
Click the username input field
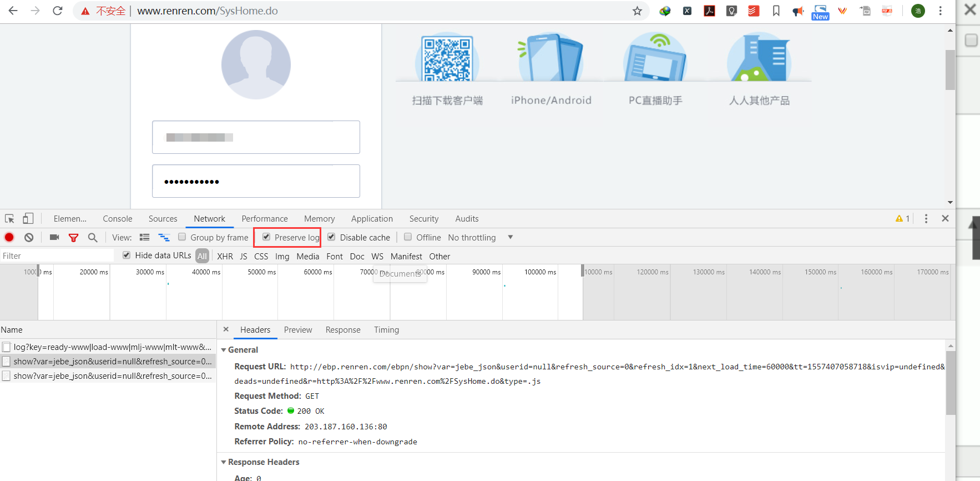pos(256,137)
